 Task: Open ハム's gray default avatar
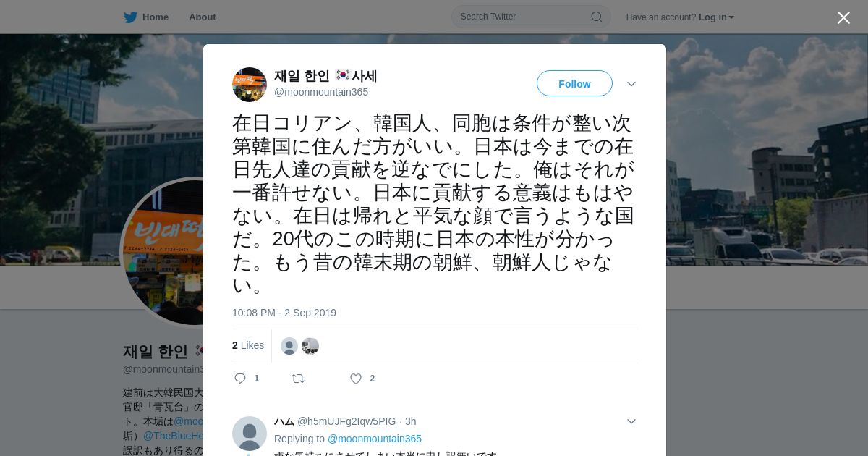(x=250, y=434)
